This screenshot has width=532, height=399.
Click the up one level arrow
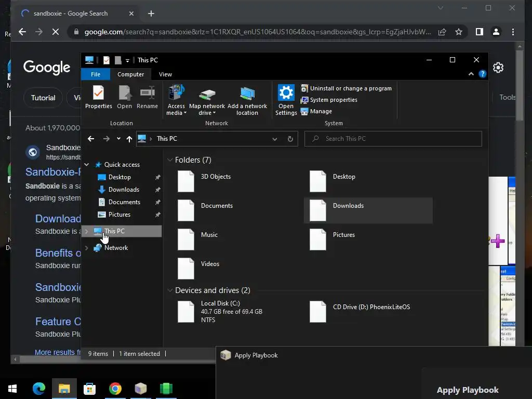click(x=129, y=139)
